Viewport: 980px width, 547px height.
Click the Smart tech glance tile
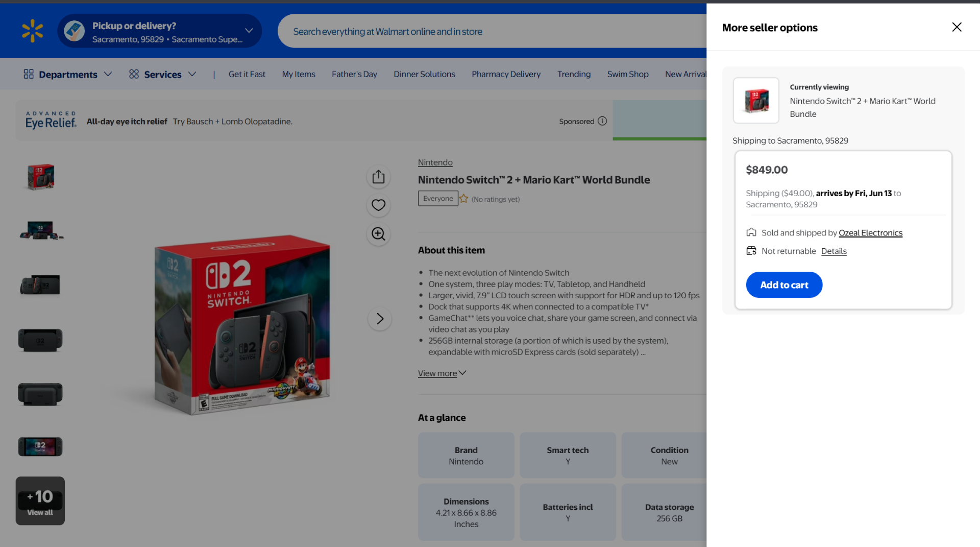(568, 456)
